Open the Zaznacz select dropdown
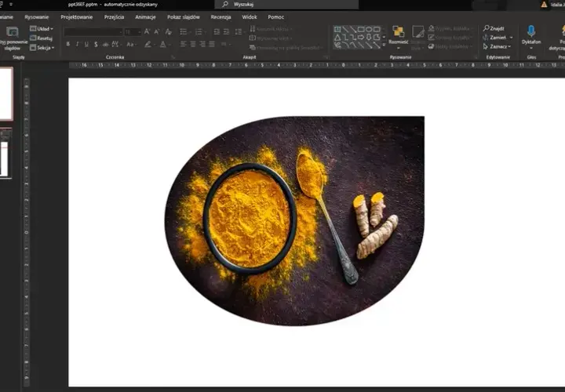The height and width of the screenshot is (392, 565). click(497, 46)
